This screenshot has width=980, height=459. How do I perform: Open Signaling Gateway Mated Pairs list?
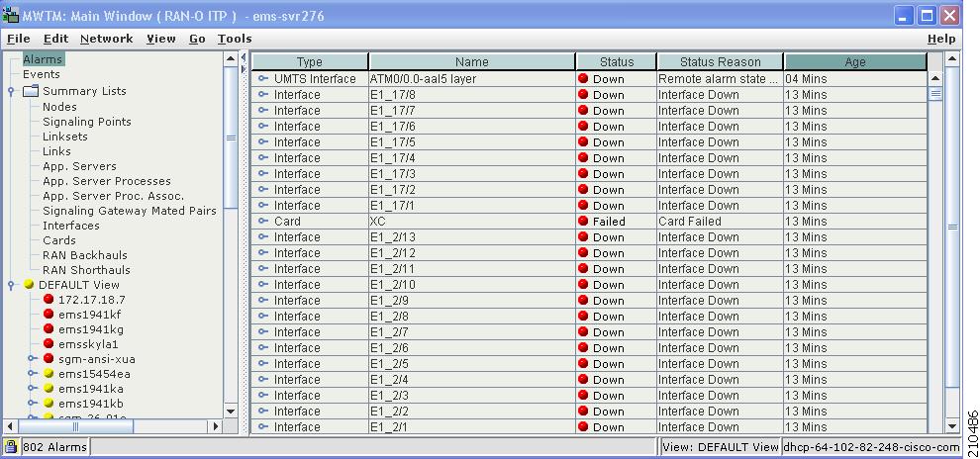coord(130,211)
